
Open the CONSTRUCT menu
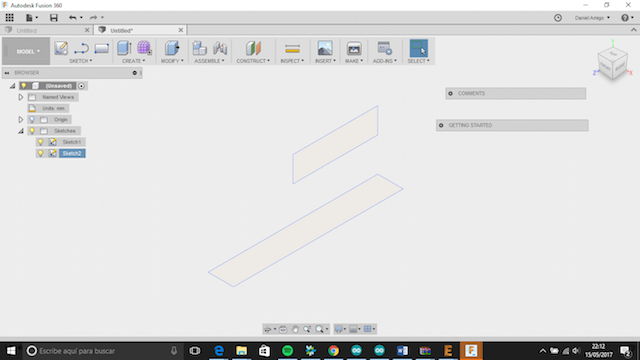coord(253,61)
